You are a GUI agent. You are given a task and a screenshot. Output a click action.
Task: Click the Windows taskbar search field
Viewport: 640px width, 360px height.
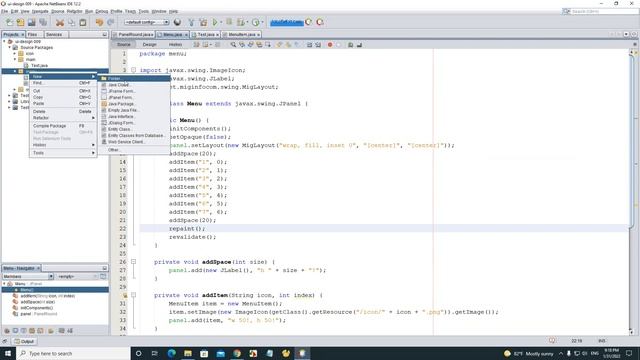(73, 353)
